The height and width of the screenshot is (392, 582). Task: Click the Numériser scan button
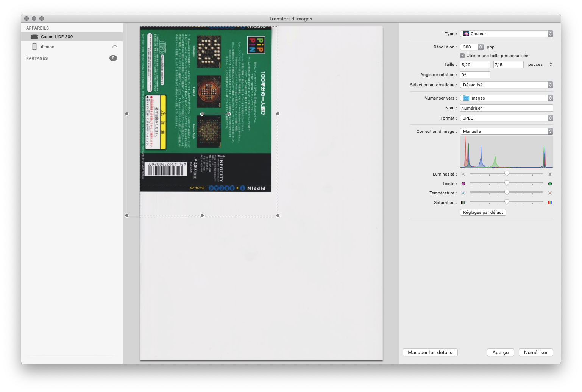(x=536, y=352)
